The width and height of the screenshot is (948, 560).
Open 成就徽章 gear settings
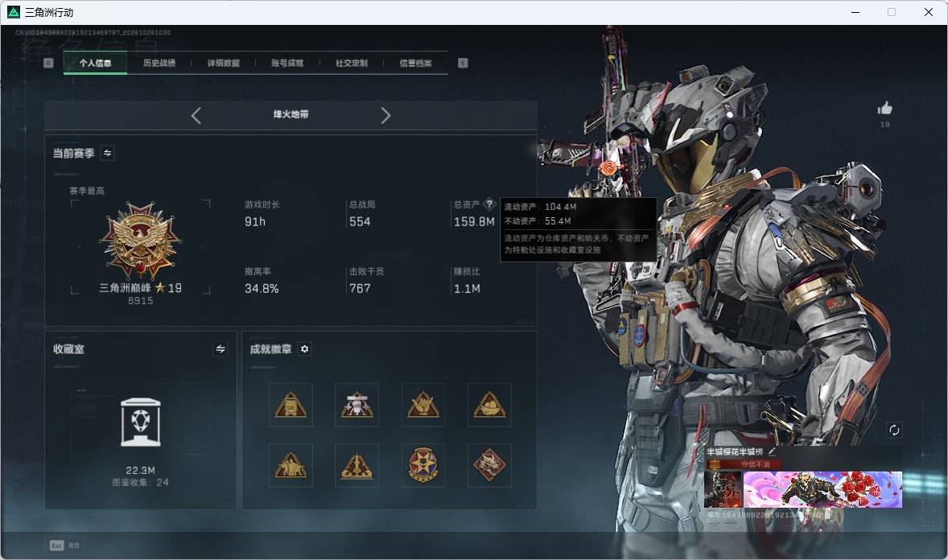click(x=305, y=349)
